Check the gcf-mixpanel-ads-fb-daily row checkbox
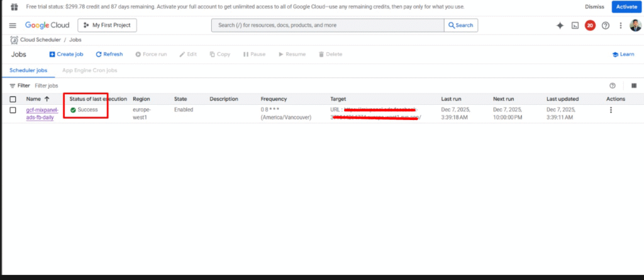 point(13,110)
